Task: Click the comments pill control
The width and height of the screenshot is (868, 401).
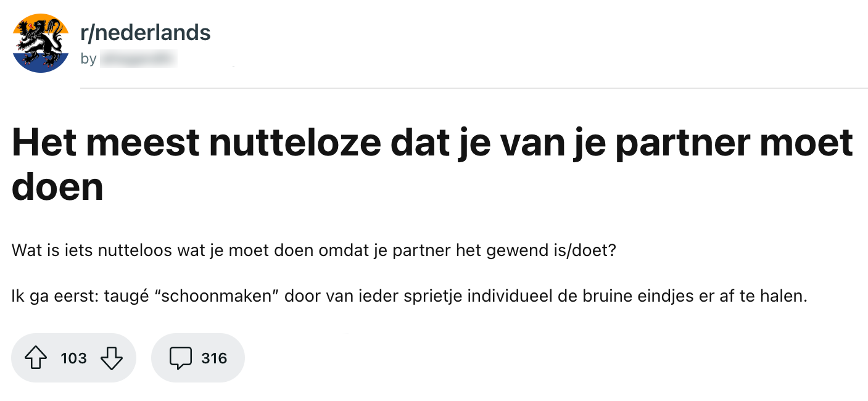Action: point(197,357)
